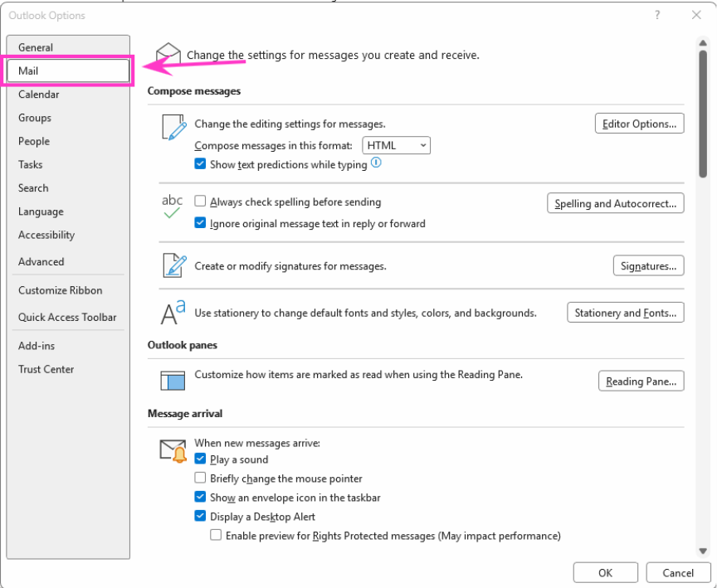This screenshot has height=588, width=717.
Task: Click the envelope with bell arrival icon
Action: (173, 451)
